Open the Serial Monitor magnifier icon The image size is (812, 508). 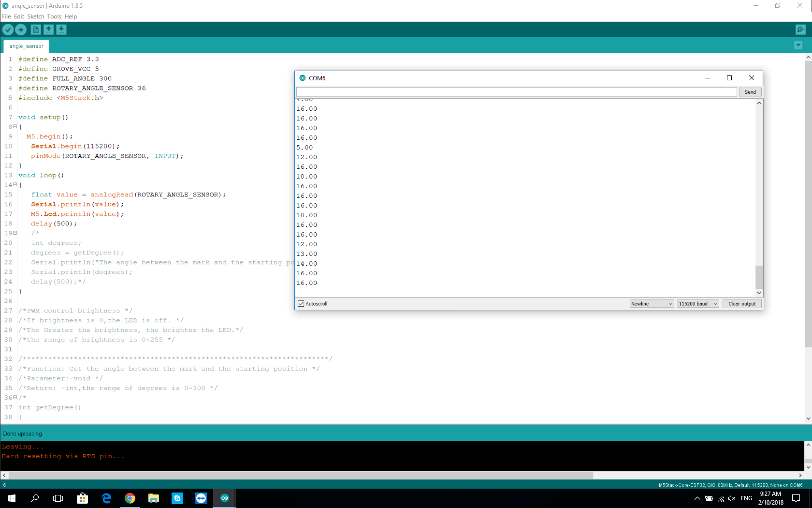point(800,30)
